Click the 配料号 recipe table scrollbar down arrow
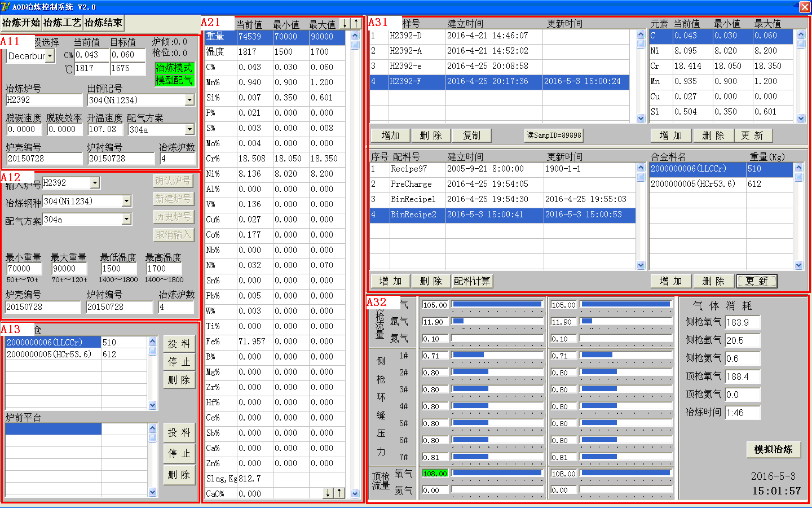The width and height of the screenshot is (812, 508). click(641, 265)
